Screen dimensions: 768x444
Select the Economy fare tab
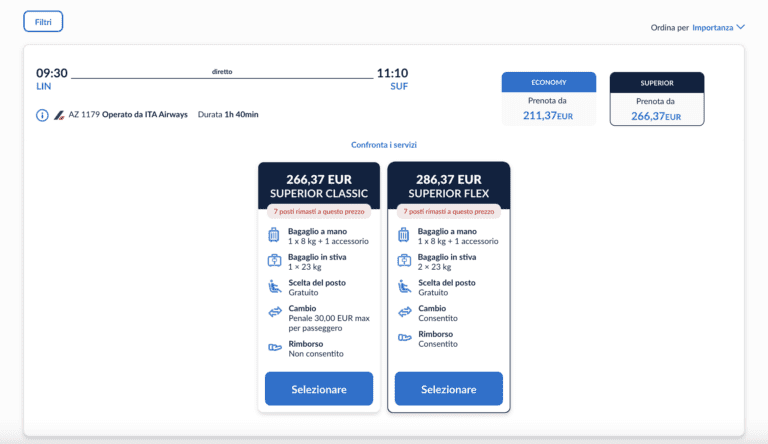pyautogui.click(x=548, y=99)
